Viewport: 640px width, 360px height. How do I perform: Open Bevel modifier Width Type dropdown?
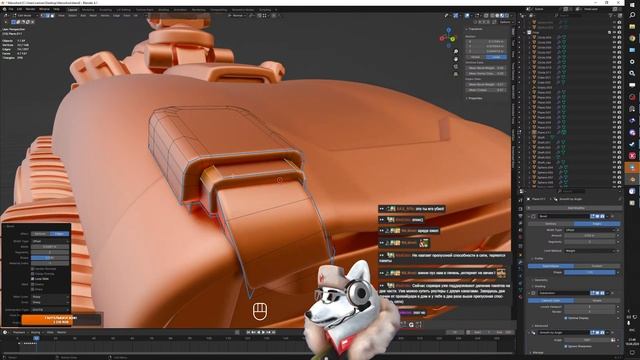pyautogui.click(x=590, y=230)
